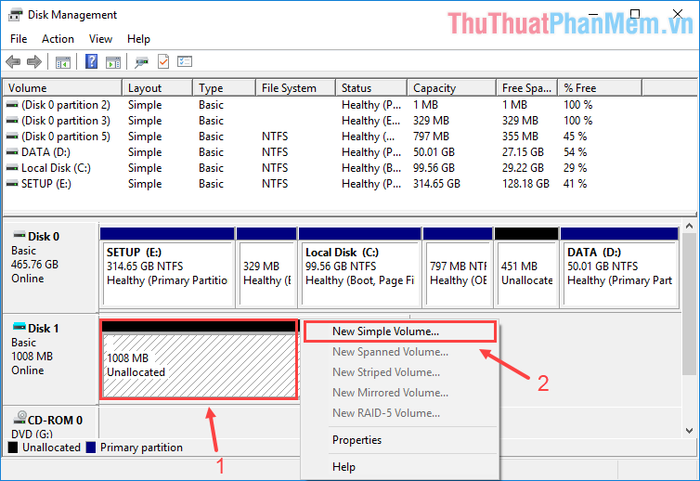The image size is (700, 481).
Task: Click the CD-ROM 0 disc icon
Action: [x=20, y=418]
